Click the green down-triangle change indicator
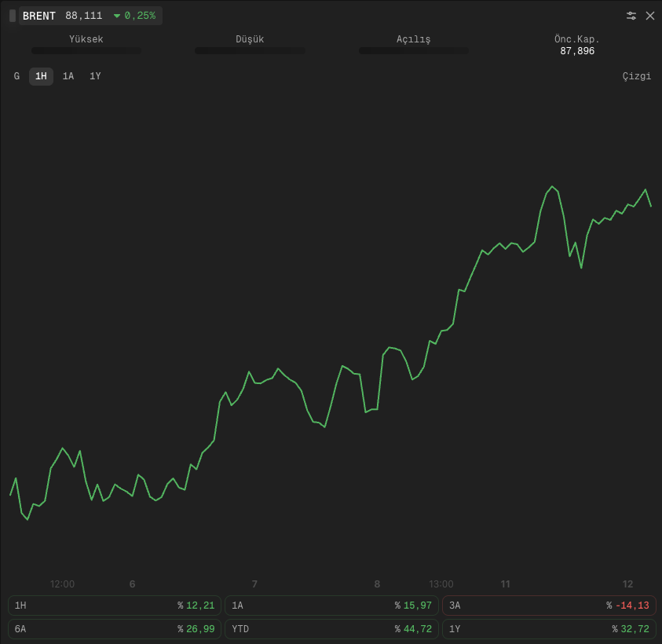The image size is (662, 644). pos(117,16)
